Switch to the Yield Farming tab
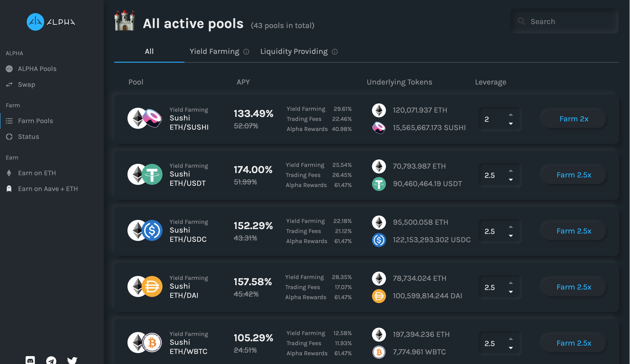This screenshot has width=630, height=364. pos(214,51)
